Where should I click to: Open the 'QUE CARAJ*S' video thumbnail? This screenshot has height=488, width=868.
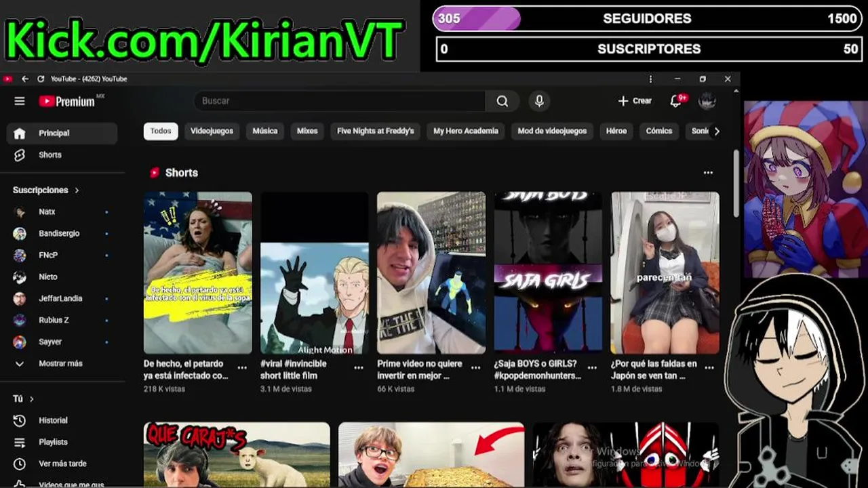[x=237, y=454]
